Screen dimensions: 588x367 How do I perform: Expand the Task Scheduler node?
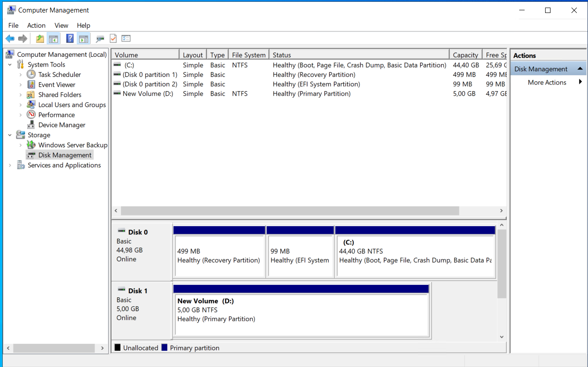pyautogui.click(x=21, y=75)
